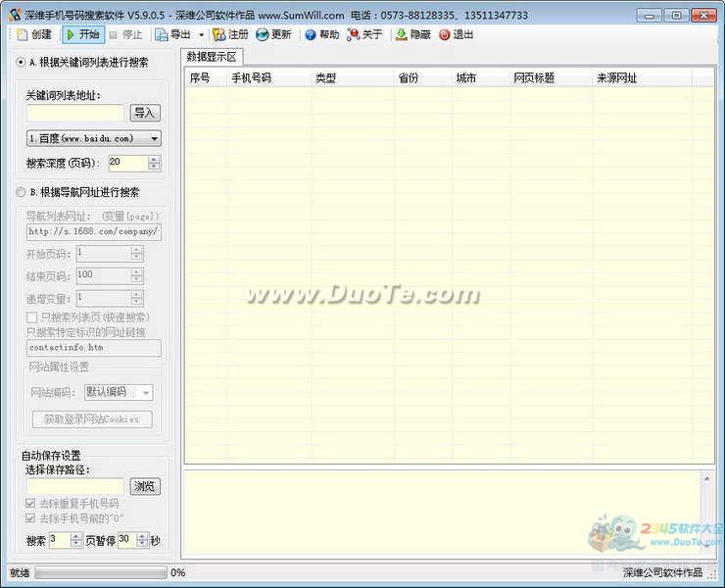Viewport: 725px width, 588px height.
Task: Open 帮助 (Help) from toolbar
Action: [321, 34]
